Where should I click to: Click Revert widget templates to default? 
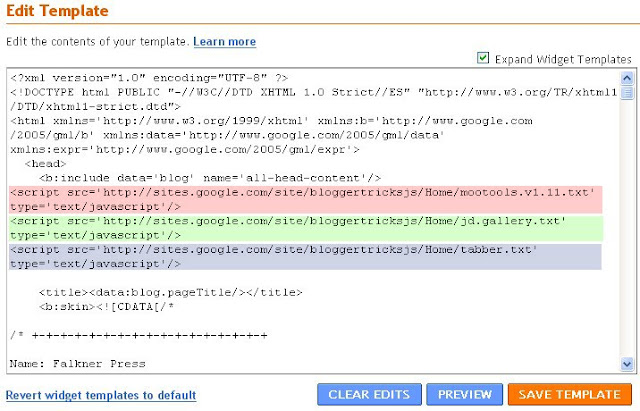(101, 395)
